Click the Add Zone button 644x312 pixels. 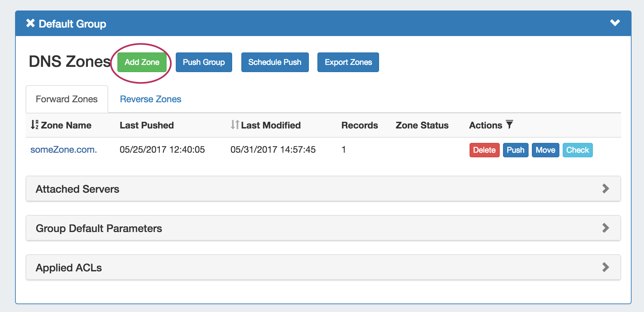[142, 62]
